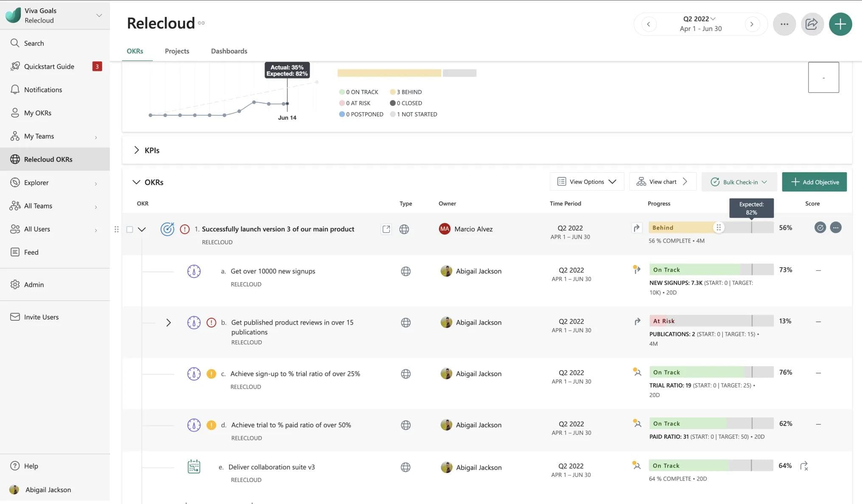Open the three-dots more options in header

pos(784,24)
